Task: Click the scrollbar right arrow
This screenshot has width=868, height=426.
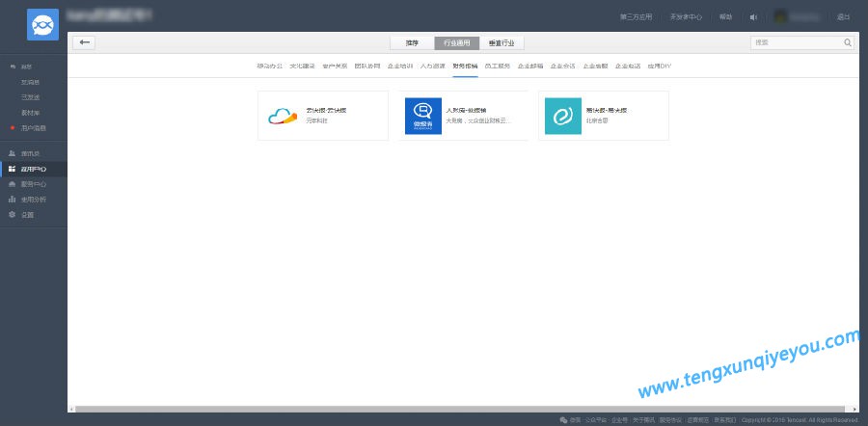Action: click(x=855, y=410)
